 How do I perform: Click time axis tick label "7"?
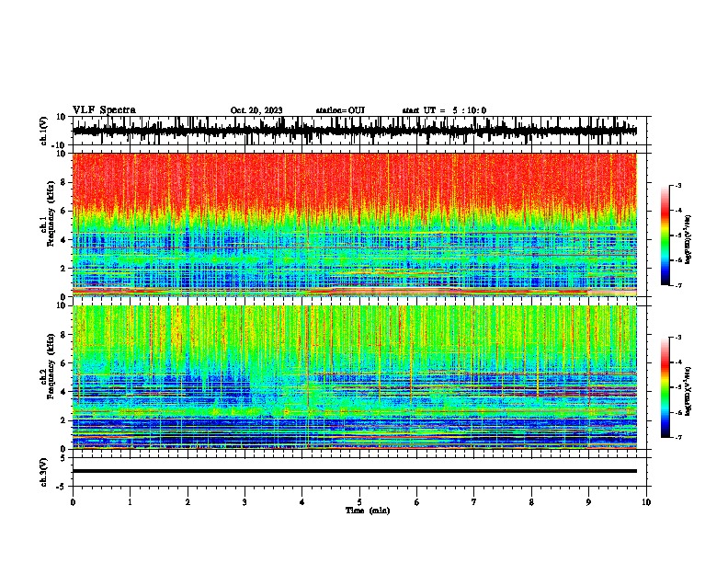[474, 502]
